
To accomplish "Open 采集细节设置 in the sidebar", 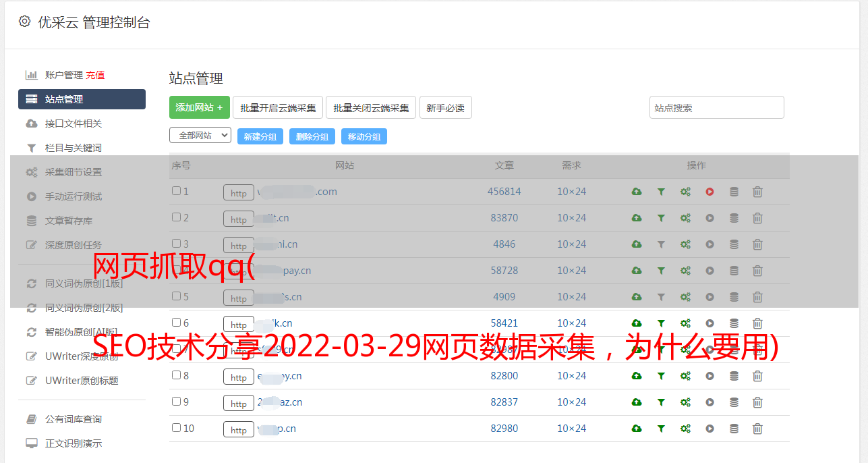I will (x=74, y=172).
